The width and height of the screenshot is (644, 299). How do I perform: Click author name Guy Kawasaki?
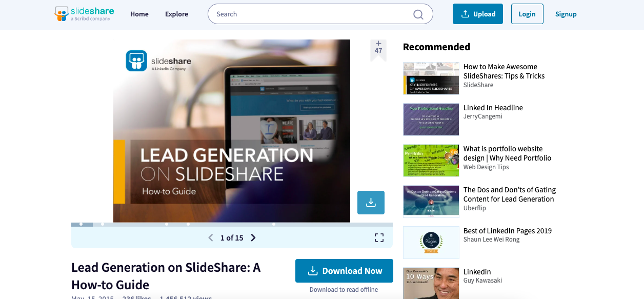click(482, 281)
